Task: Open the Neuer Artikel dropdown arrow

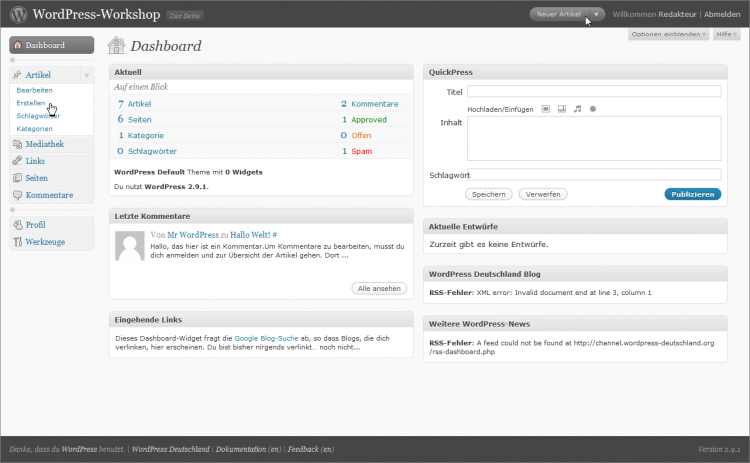Action: point(596,14)
